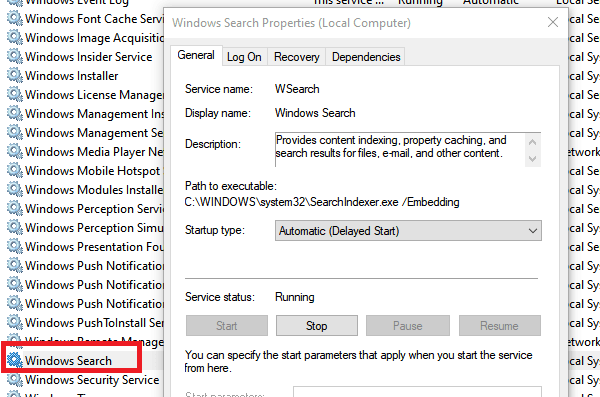Image resolution: width=600 pixels, height=397 pixels.
Task: Click gear icon next to Windows Perception Simulation
Action: (15, 227)
